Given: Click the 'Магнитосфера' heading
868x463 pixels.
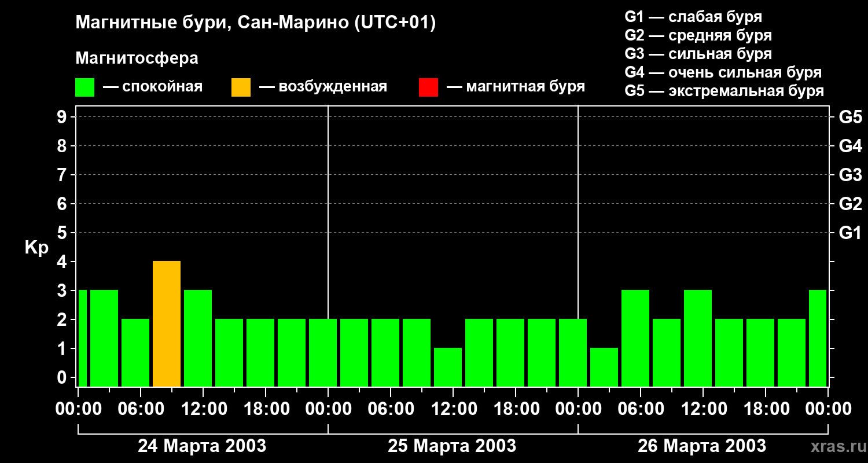Looking at the screenshot, I should [x=137, y=58].
